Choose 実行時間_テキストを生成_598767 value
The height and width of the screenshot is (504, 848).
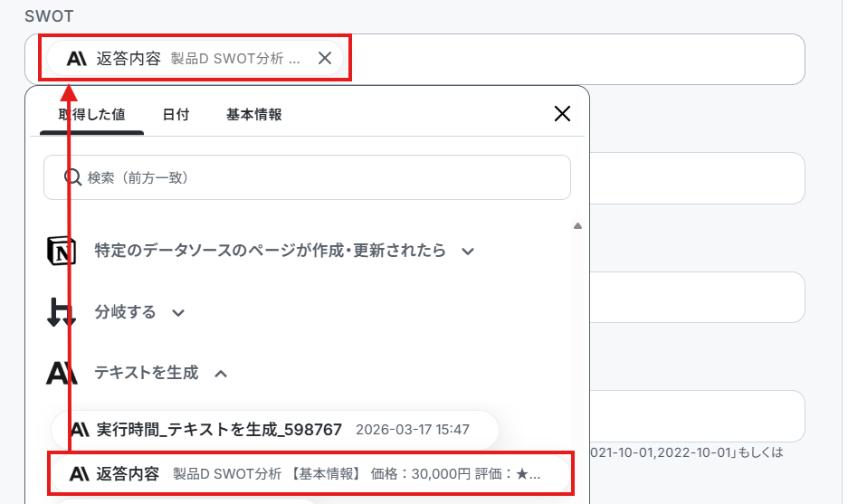[x=275, y=430]
